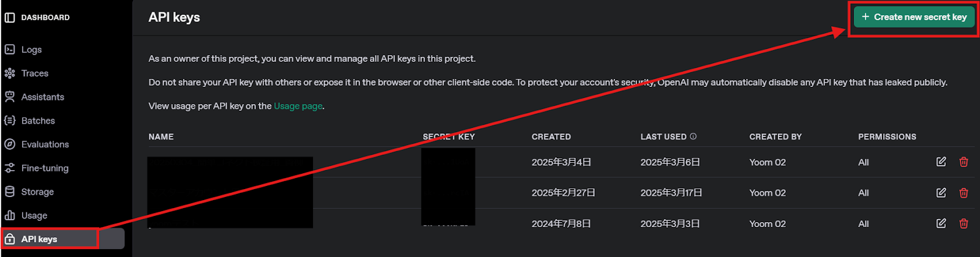Click the NAME column header
The width and height of the screenshot is (980, 257).
point(161,137)
